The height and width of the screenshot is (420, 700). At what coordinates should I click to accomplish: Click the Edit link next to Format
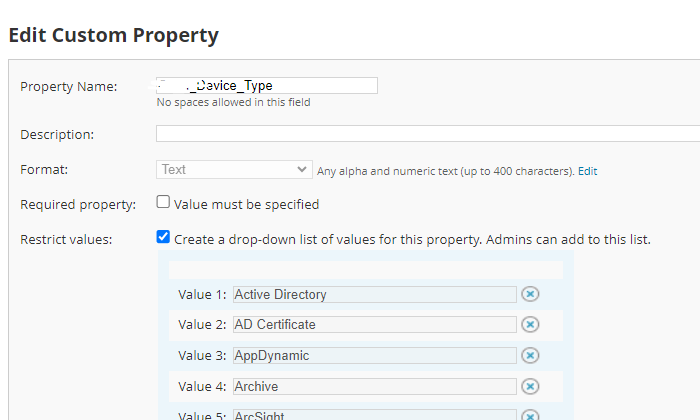[x=587, y=171]
